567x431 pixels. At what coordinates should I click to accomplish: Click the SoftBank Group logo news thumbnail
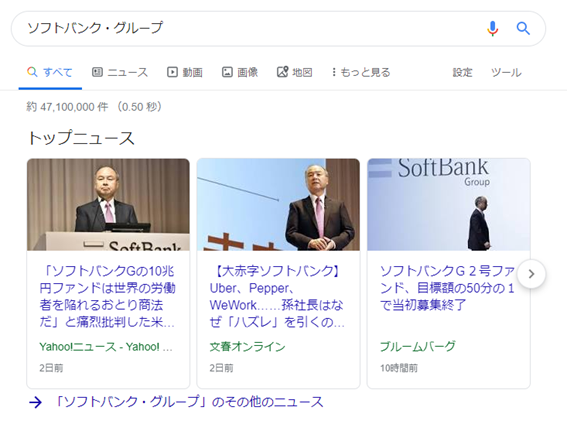(x=449, y=204)
